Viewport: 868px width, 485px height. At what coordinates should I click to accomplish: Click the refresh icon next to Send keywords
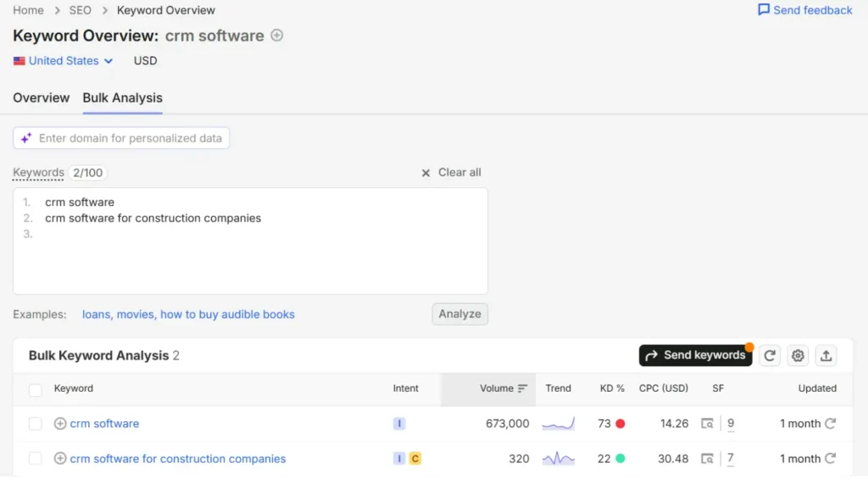(x=770, y=355)
